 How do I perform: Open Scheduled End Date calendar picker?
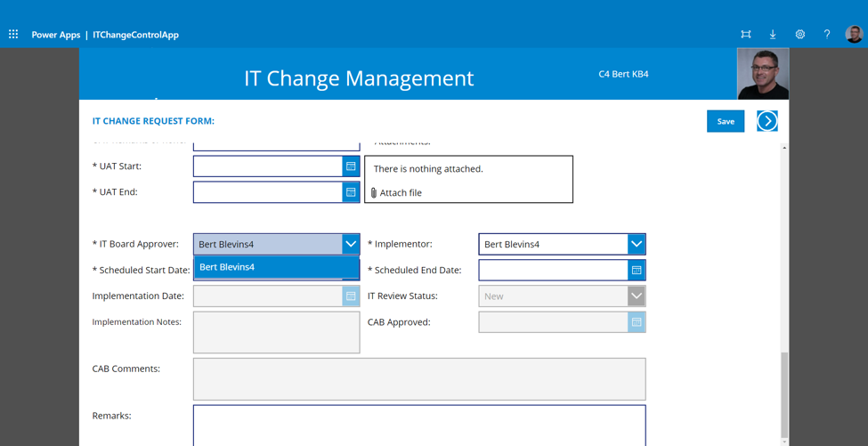pos(637,270)
